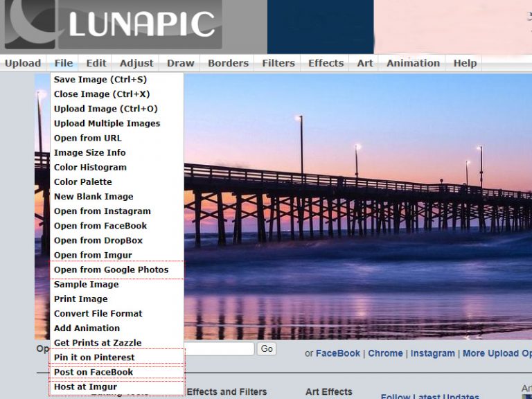Choose Close Image (Ctrl+X)
The width and height of the screenshot is (532, 399).
tap(117, 94)
